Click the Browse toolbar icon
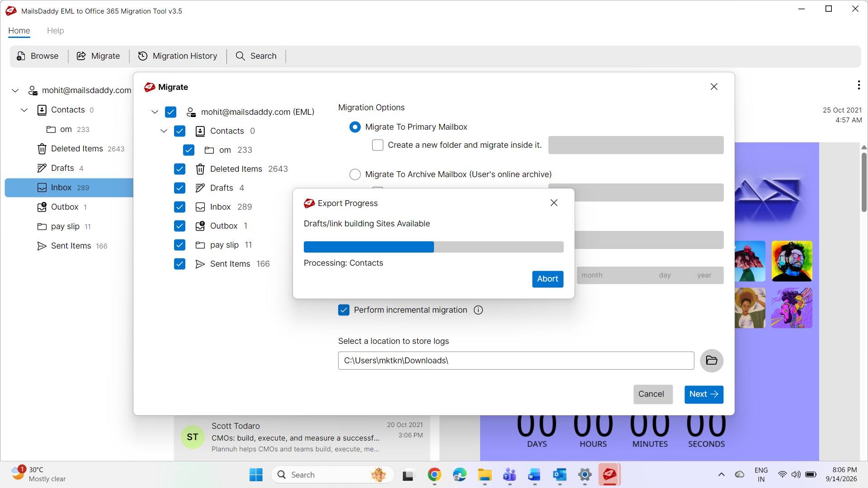868x488 pixels. pos(21,56)
